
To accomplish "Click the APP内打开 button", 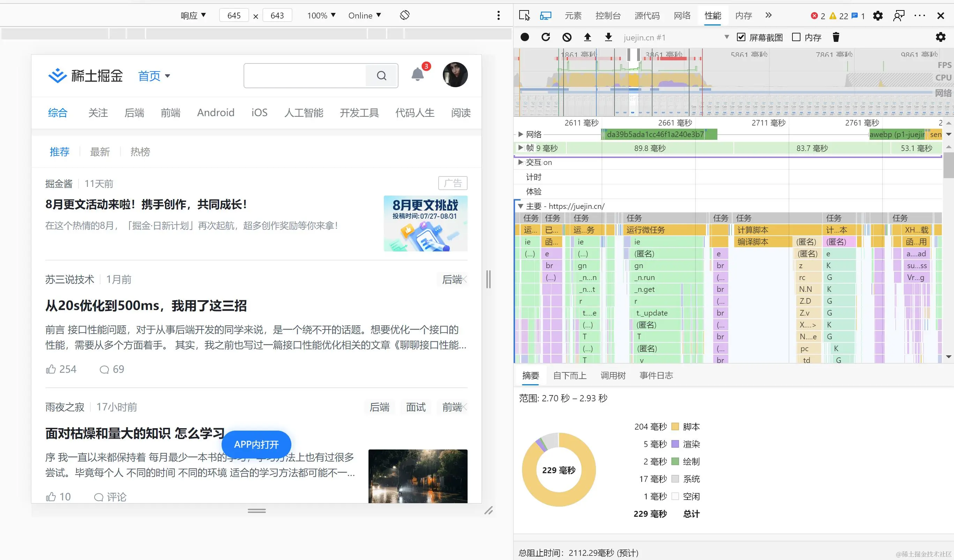I will (x=256, y=444).
